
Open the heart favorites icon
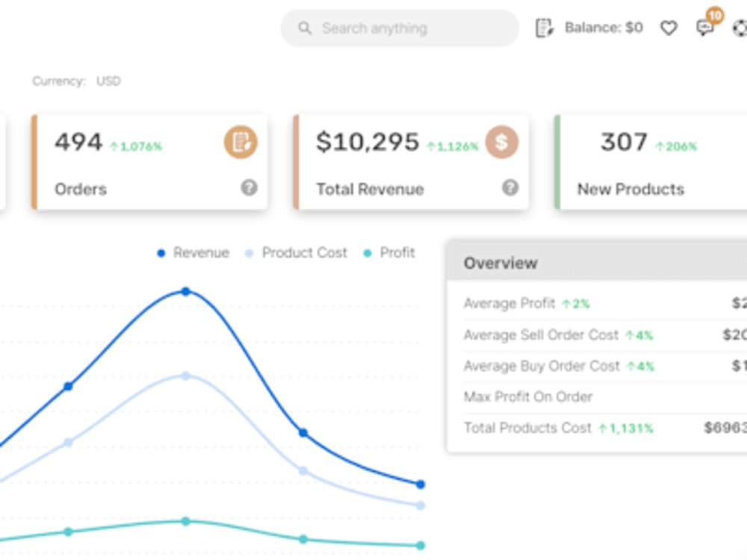[x=669, y=28]
